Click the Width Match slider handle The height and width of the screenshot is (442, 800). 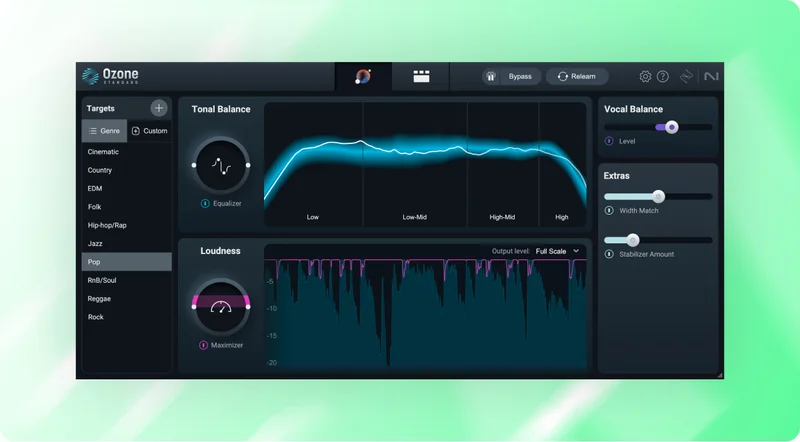point(658,197)
